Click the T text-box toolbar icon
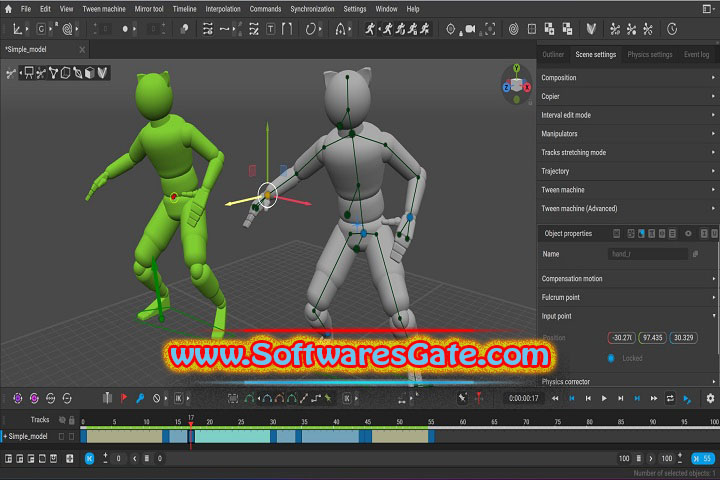Screen dimensions: 720x480 click(270, 29)
